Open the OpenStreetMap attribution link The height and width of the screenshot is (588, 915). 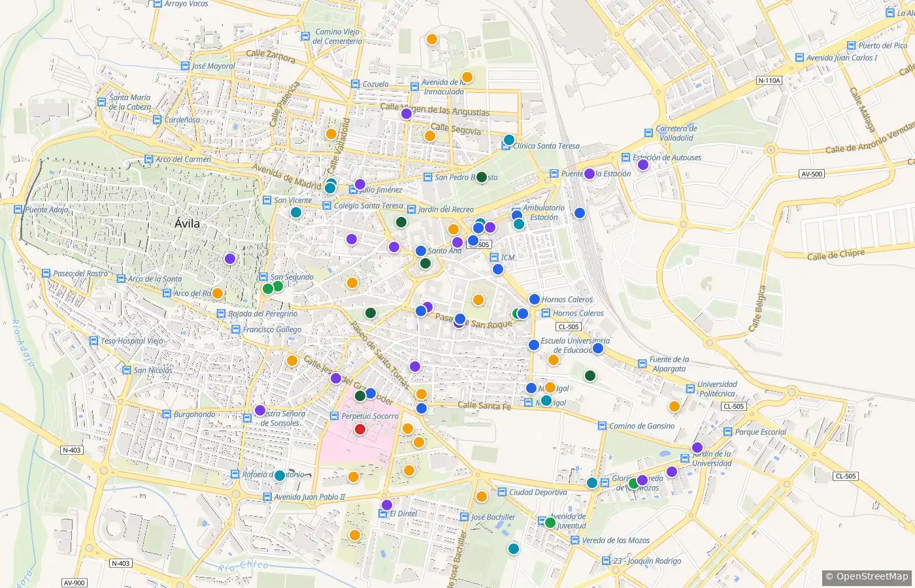[x=867, y=576]
